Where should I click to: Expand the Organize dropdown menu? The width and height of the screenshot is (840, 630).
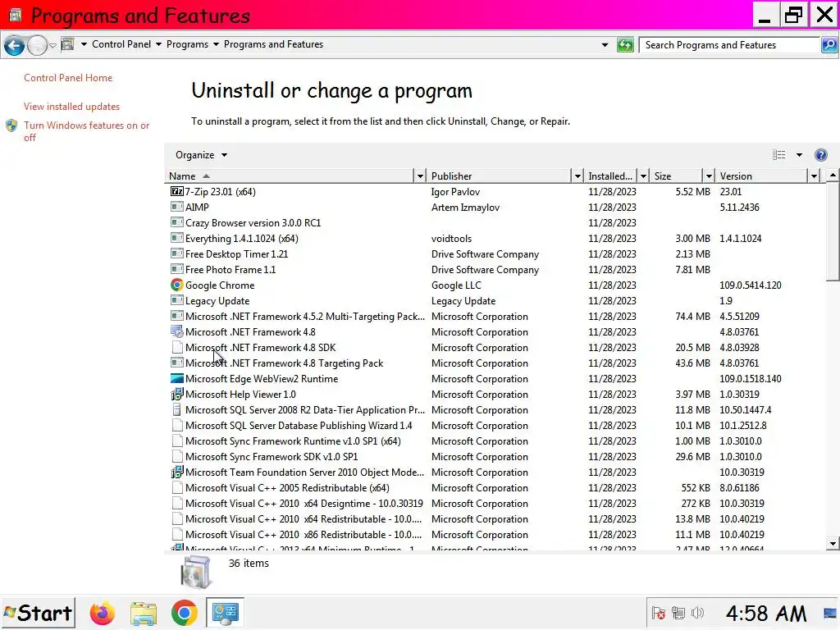(202, 155)
